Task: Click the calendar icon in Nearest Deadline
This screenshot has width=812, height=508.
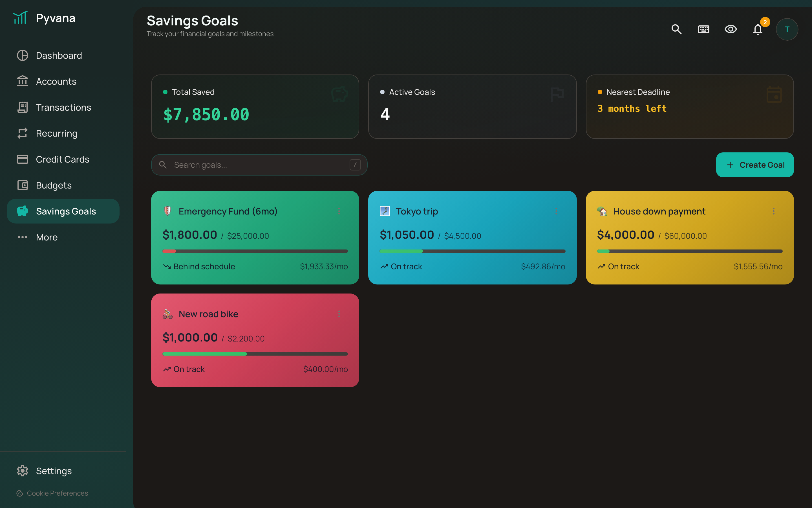Action: (x=774, y=95)
